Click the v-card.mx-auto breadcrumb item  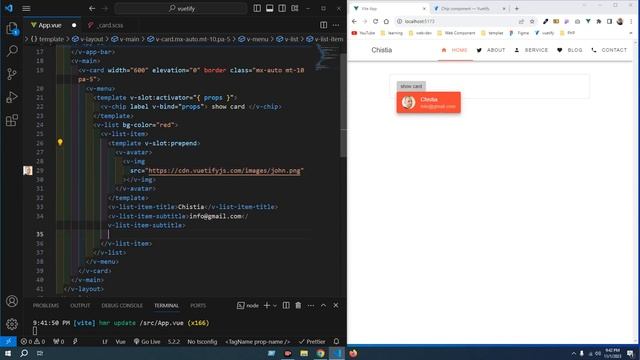pos(189,39)
